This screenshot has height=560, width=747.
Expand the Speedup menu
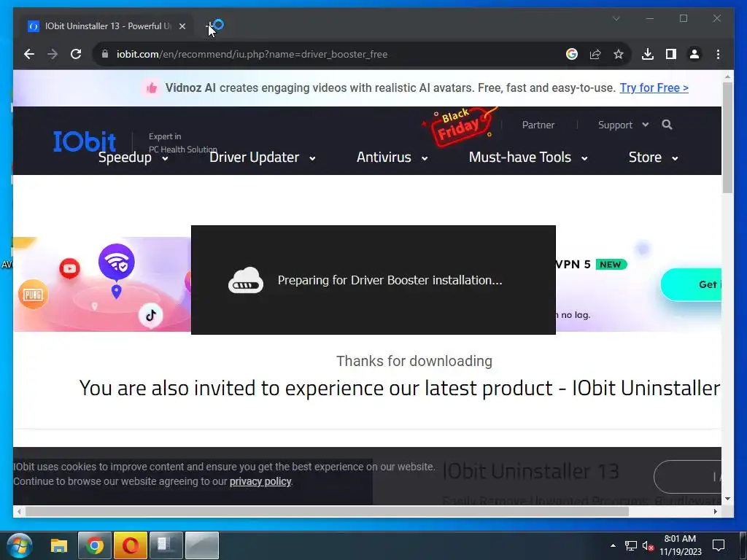(133, 157)
